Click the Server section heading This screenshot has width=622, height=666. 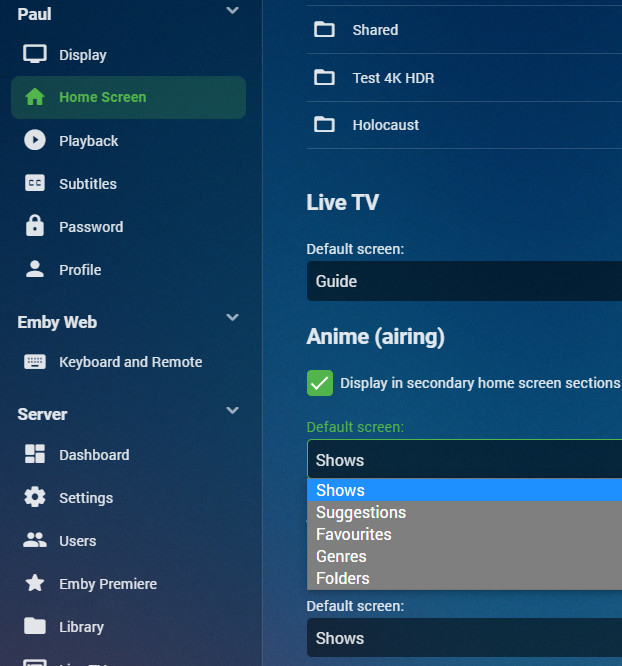tap(42, 414)
